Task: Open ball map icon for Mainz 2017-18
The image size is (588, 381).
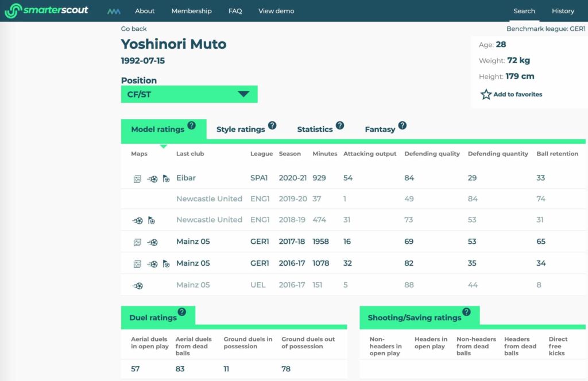Action: tap(152, 242)
